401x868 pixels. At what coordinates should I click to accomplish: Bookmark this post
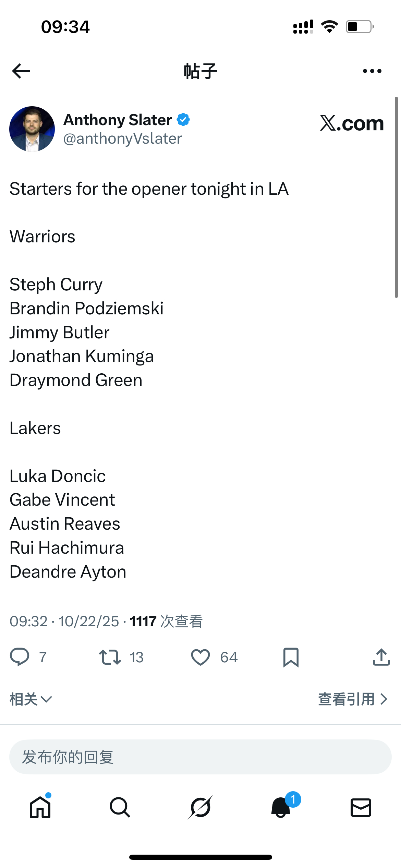(291, 657)
